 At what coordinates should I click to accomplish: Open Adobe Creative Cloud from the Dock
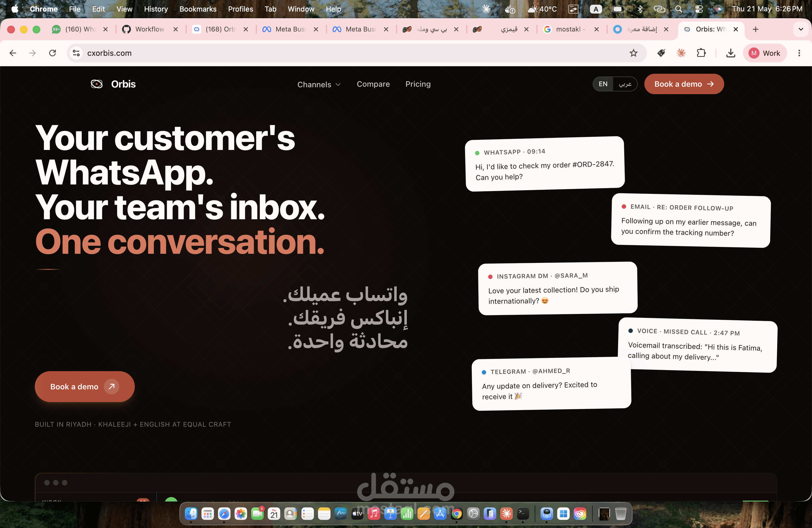tap(580, 513)
